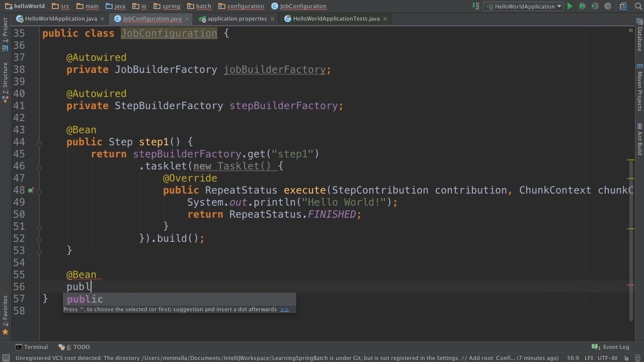Viewport: 644px width, 362px height.
Task: Open the run configuration HelloWorldApplication dropdown
Action: [523, 7]
